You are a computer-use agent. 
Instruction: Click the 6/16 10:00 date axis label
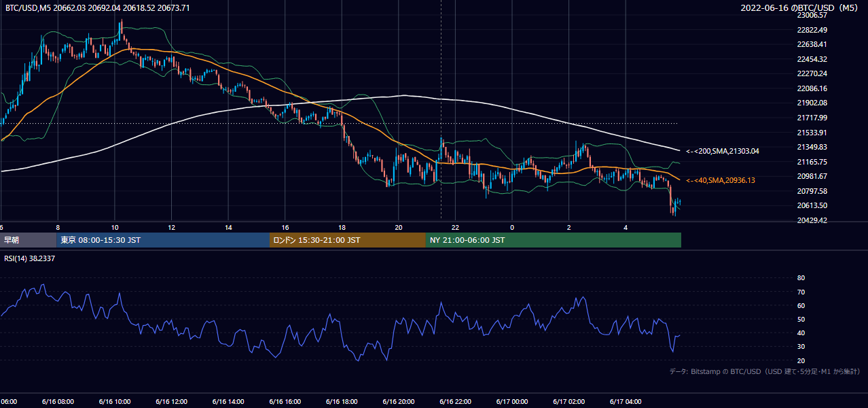coord(114,402)
